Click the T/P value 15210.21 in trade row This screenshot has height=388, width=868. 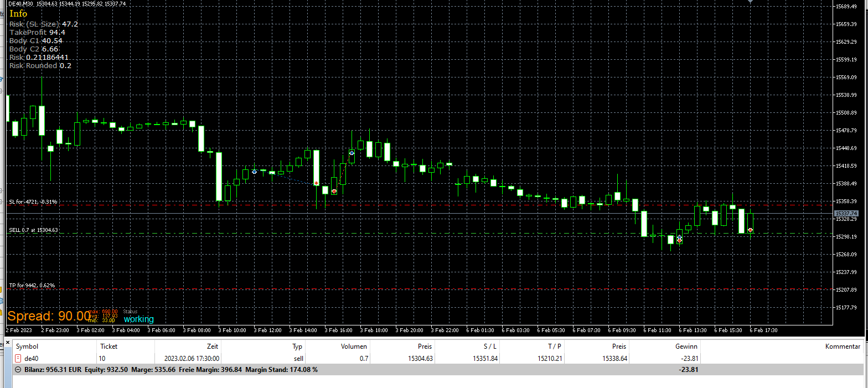pyautogui.click(x=549, y=359)
